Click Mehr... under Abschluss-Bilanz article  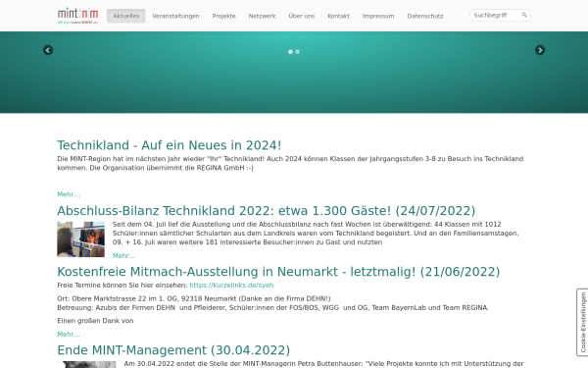coord(123,256)
